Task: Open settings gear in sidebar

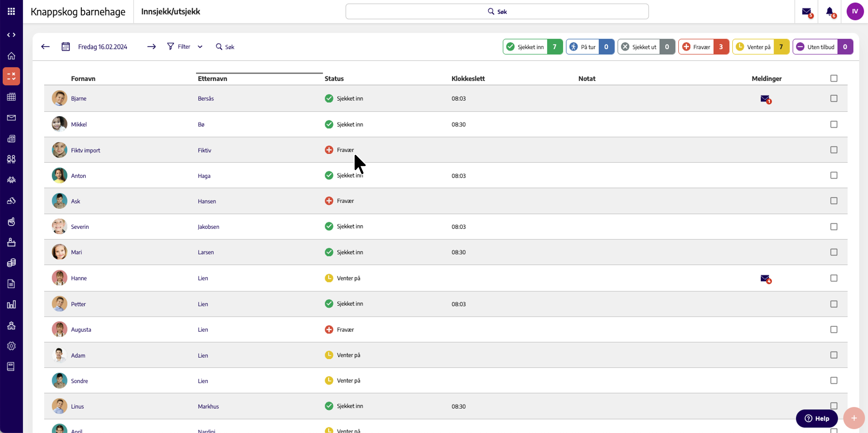Action: point(11,346)
